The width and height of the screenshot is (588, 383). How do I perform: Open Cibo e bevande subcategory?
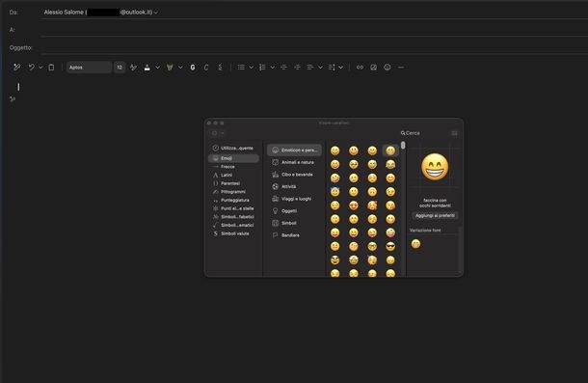point(294,175)
